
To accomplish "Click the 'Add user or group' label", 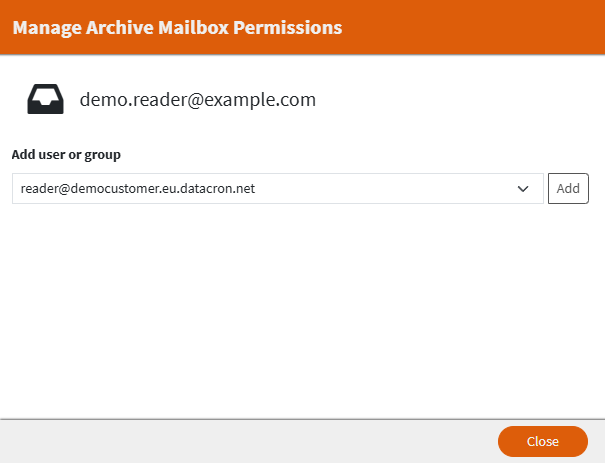I will pyautogui.click(x=65, y=154).
